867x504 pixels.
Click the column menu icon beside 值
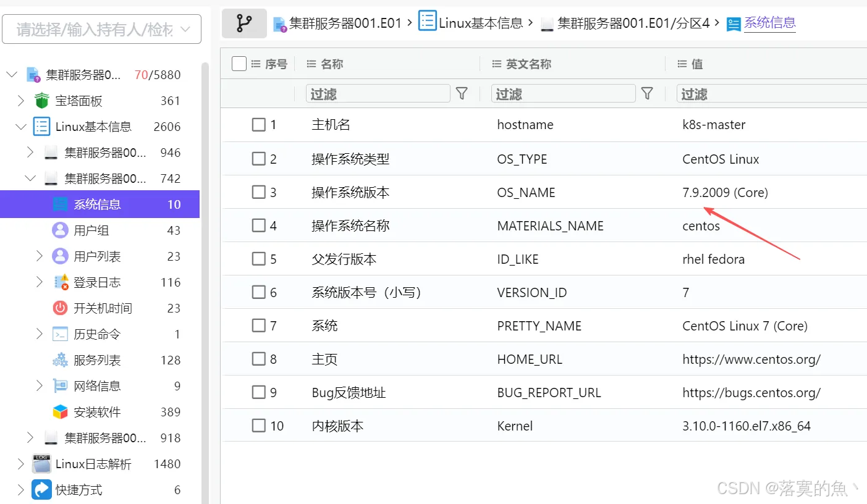tap(682, 64)
